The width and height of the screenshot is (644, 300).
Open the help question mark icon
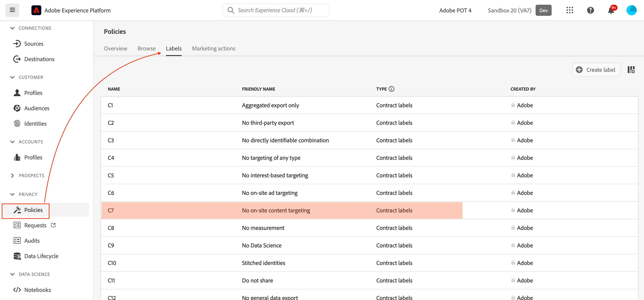[x=590, y=10]
